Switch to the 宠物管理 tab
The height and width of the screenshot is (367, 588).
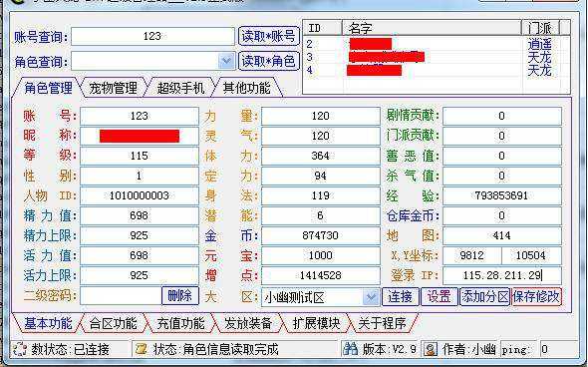[113, 88]
